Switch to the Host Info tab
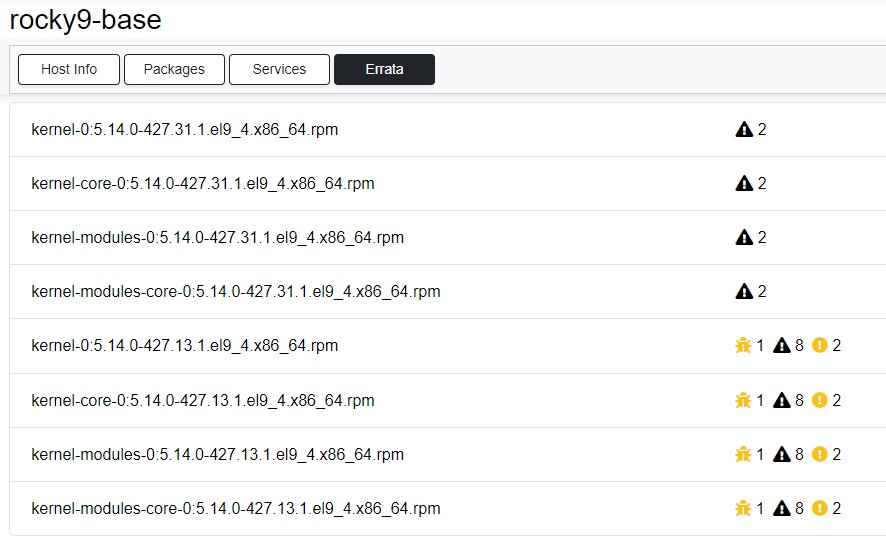 69,69
